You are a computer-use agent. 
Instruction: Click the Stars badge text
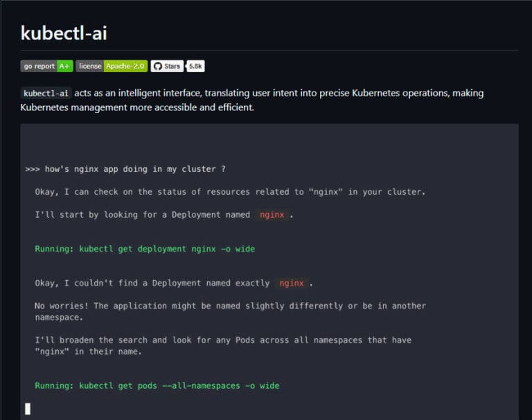(172, 67)
